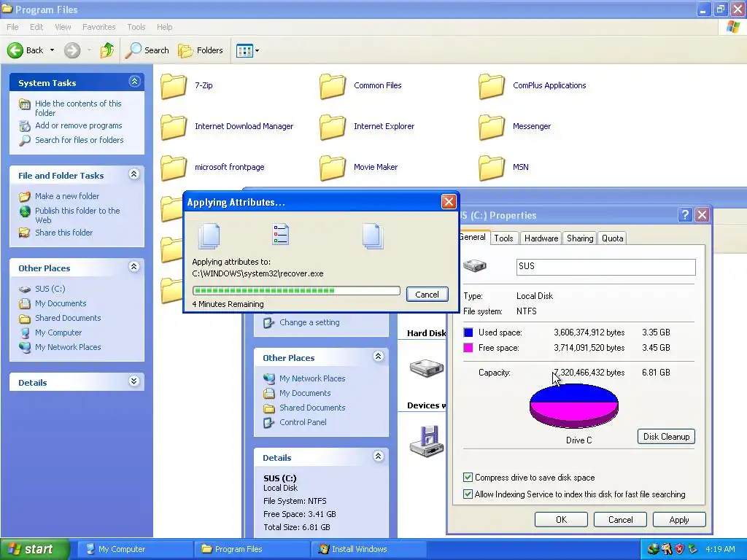
Task: Click the Drive C pie chart
Action: pyautogui.click(x=574, y=406)
